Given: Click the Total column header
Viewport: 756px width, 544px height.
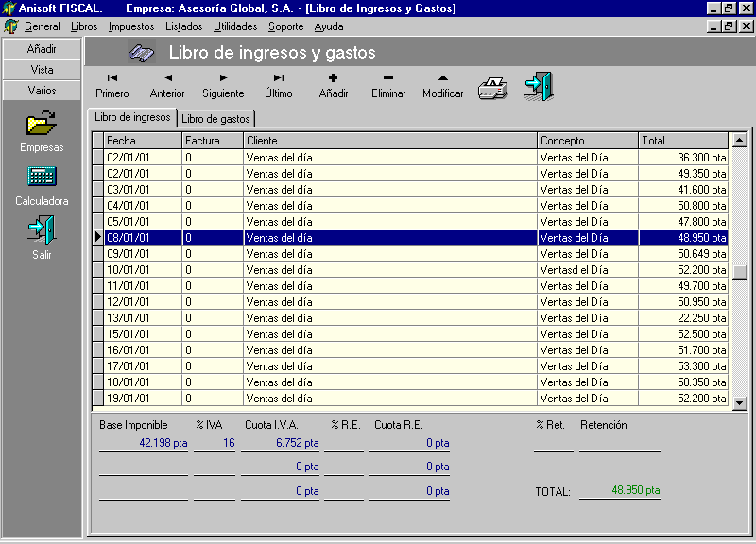Looking at the screenshot, I should 683,141.
